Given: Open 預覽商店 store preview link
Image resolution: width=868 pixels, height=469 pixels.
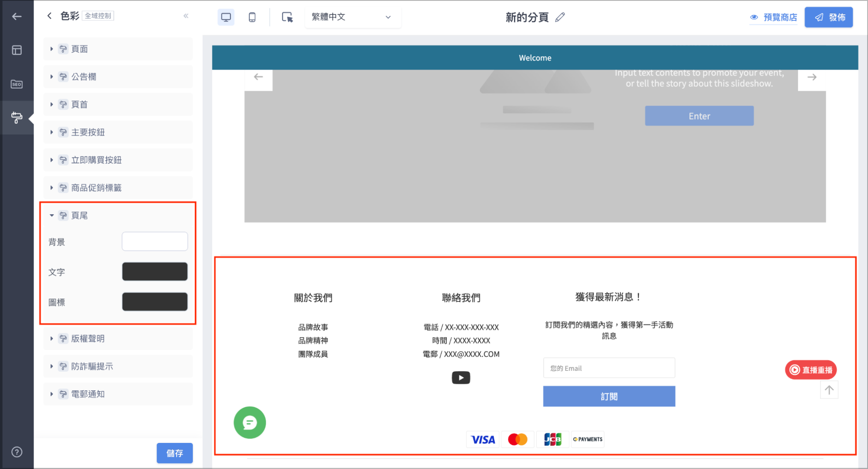Looking at the screenshot, I should pyautogui.click(x=773, y=17).
